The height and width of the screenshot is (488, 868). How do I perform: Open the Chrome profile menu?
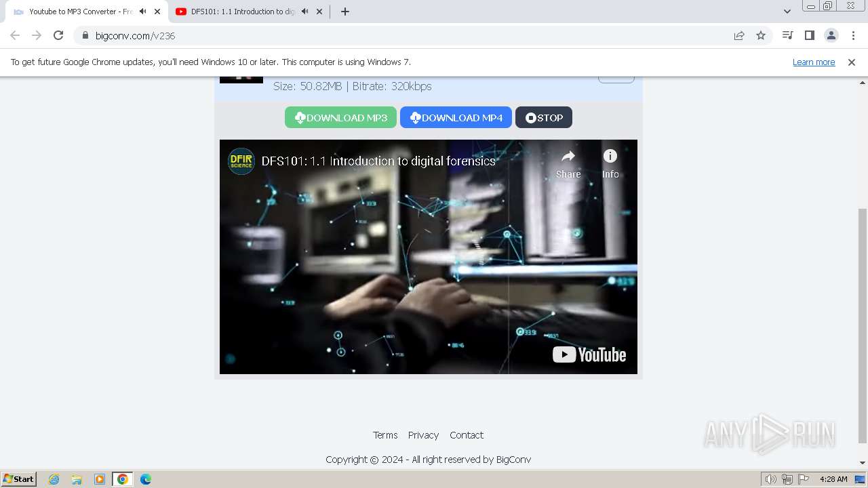click(x=831, y=35)
